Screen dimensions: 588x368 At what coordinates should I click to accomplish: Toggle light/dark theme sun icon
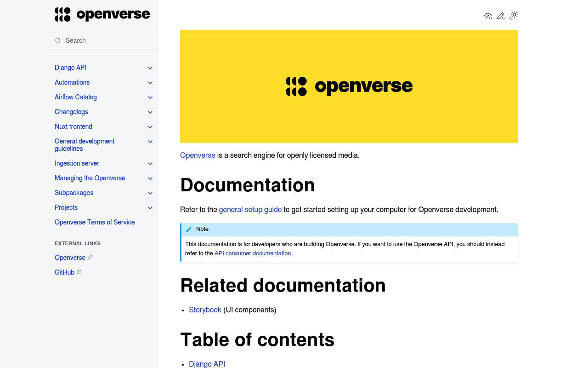(514, 16)
